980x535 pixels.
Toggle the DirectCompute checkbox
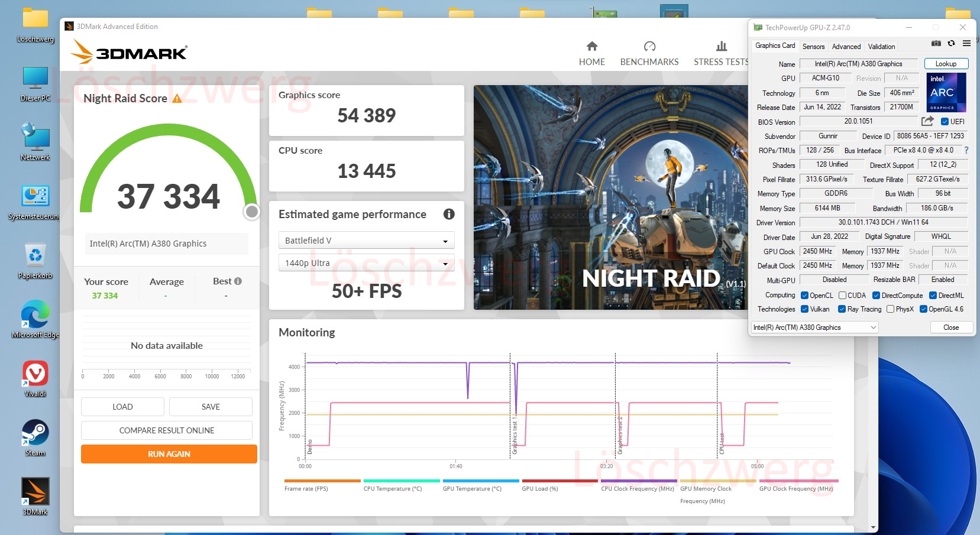876,296
